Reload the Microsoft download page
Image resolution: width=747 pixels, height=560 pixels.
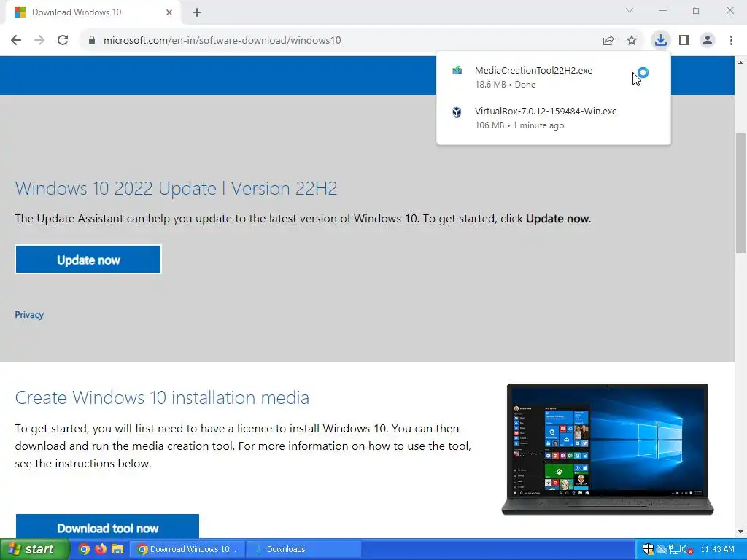pyautogui.click(x=63, y=41)
